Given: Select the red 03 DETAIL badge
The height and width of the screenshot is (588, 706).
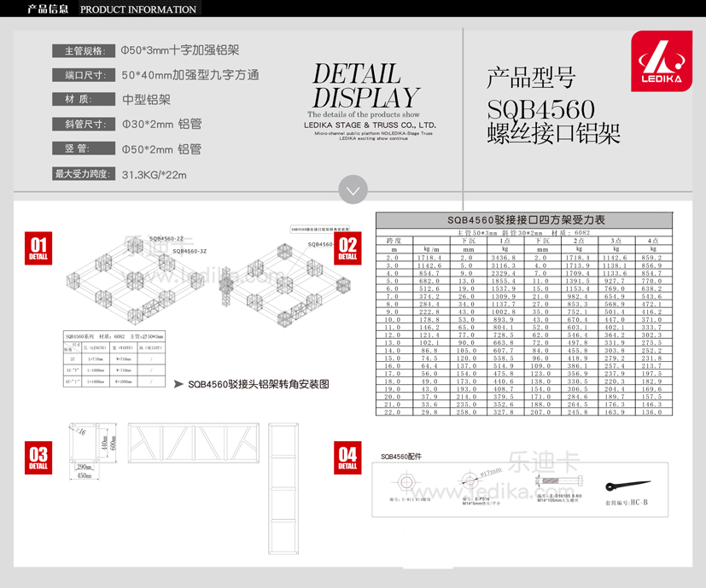Looking at the screenshot, I should pos(38,457).
